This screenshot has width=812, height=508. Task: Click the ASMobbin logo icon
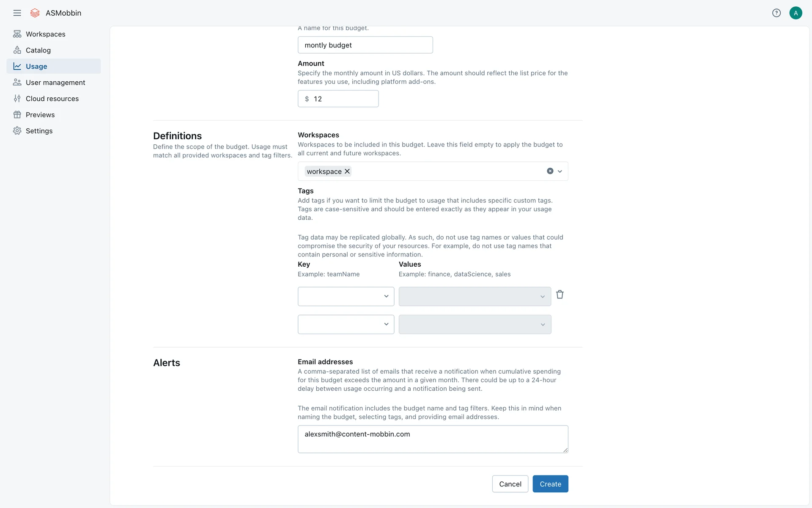(x=35, y=13)
